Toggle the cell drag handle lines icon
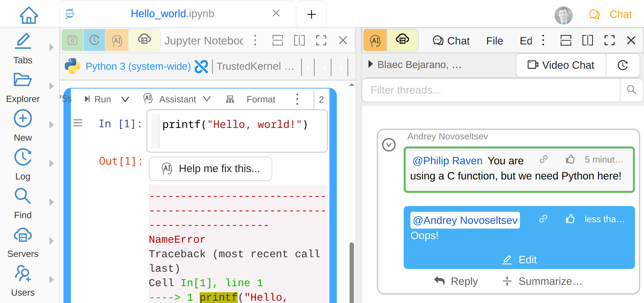The height and width of the screenshot is (303, 644). pyautogui.click(x=78, y=123)
